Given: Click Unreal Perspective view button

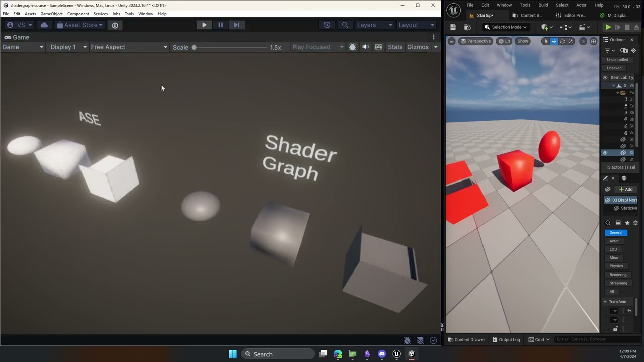Looking at the screenshot, I should tap(475, 41).
